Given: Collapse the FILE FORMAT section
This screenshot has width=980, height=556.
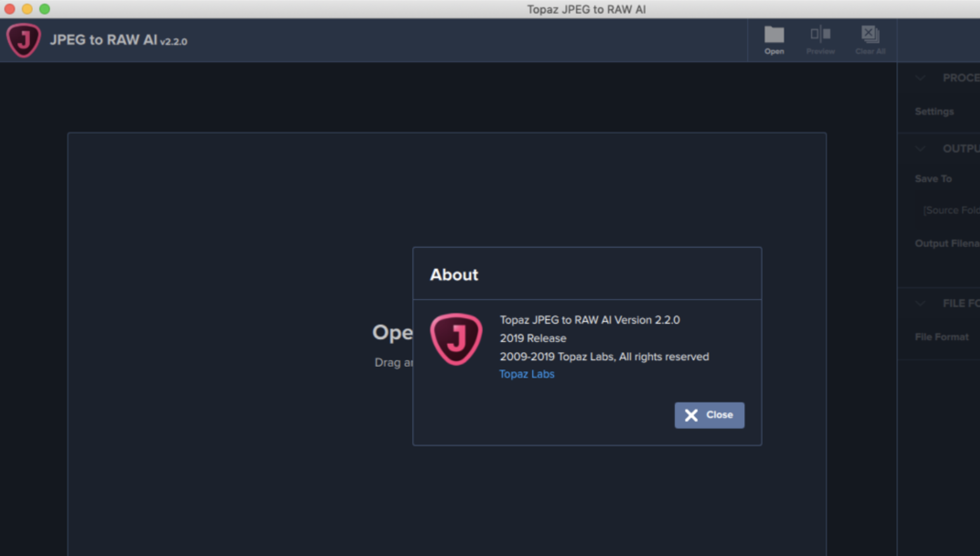Looking at the screenshot, I should (x=920, y=303).
